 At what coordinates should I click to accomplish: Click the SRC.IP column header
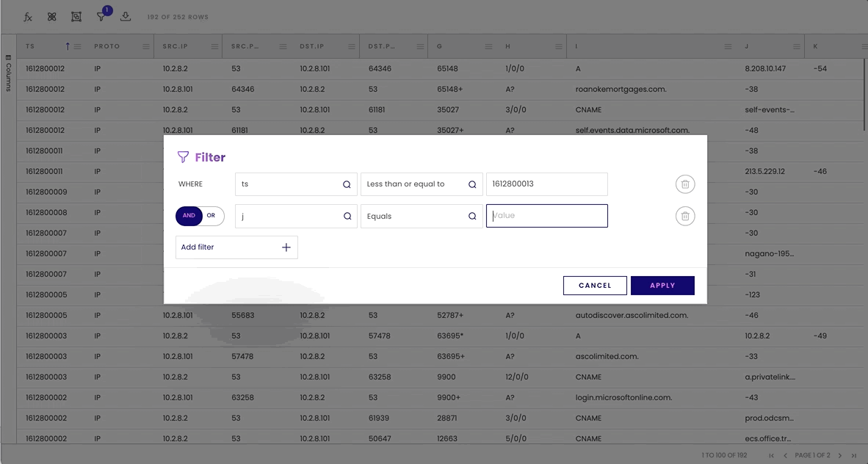[x=175, y=46]
